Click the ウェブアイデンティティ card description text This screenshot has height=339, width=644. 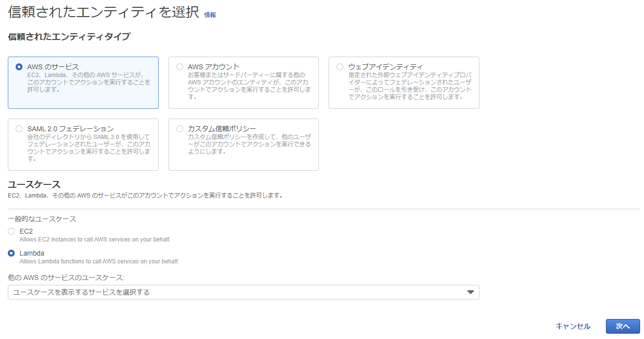(410, 86)
